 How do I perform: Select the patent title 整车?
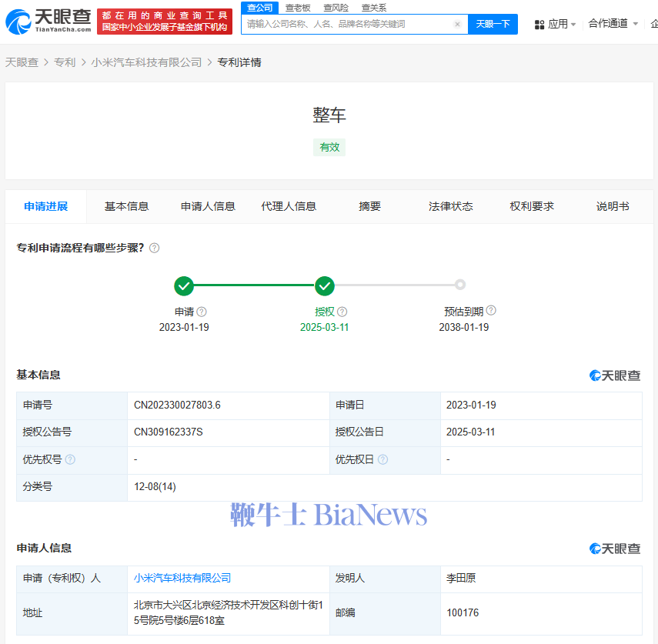329,115
